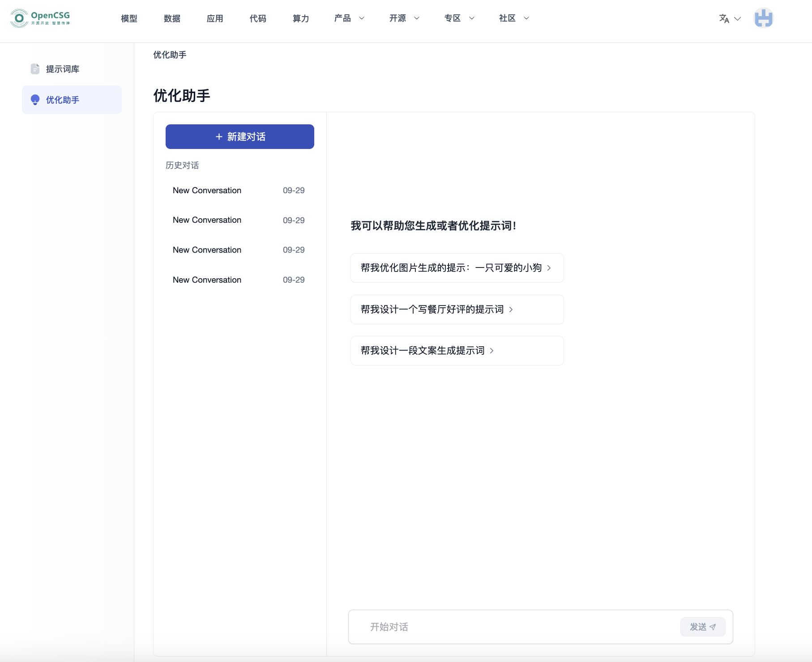
Task: Click the language translate icon
Action: 724,18
